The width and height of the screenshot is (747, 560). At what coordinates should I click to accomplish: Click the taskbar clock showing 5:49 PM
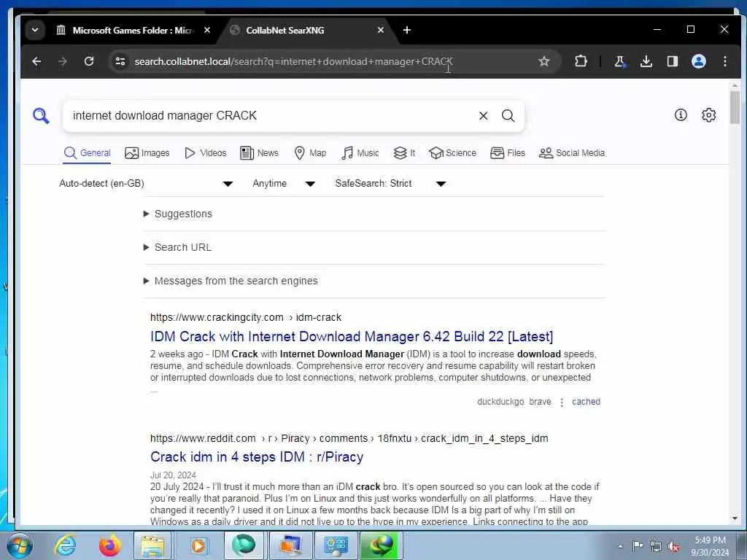pyautogui.click(x=710, y=546)
